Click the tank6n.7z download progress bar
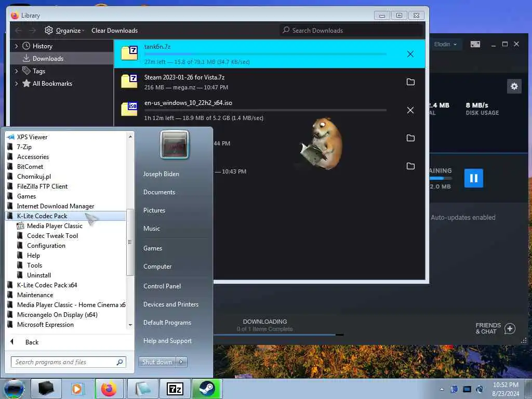Image resolution: width=532 pixels, height=399 pixels. 265,54
